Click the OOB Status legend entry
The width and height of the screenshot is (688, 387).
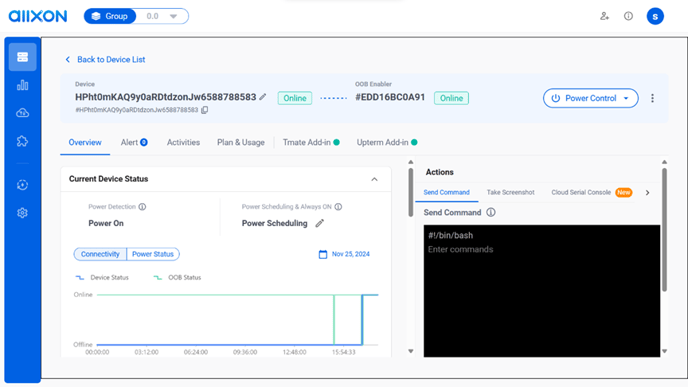tap(177, 277)
